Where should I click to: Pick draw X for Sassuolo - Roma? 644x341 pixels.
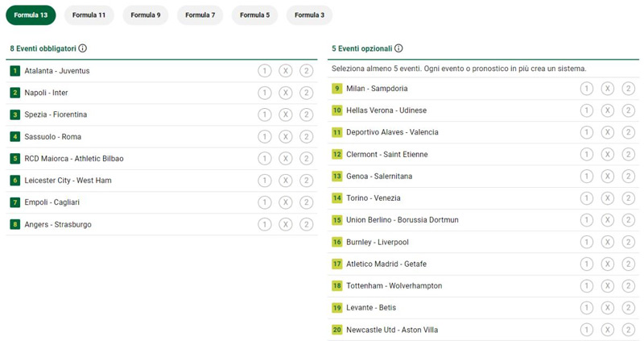(x=285, y=137)
